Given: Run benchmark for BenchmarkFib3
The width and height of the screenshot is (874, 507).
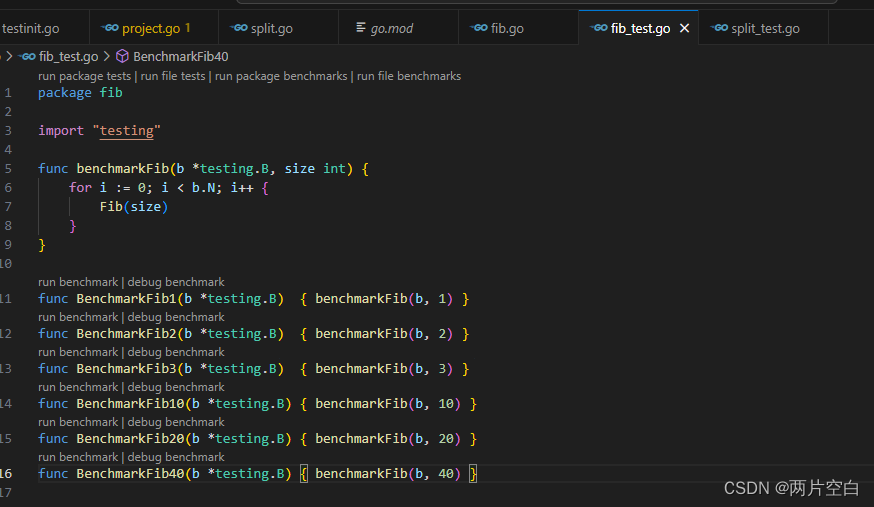Looking at the screenshot, I should pos(78,352).
